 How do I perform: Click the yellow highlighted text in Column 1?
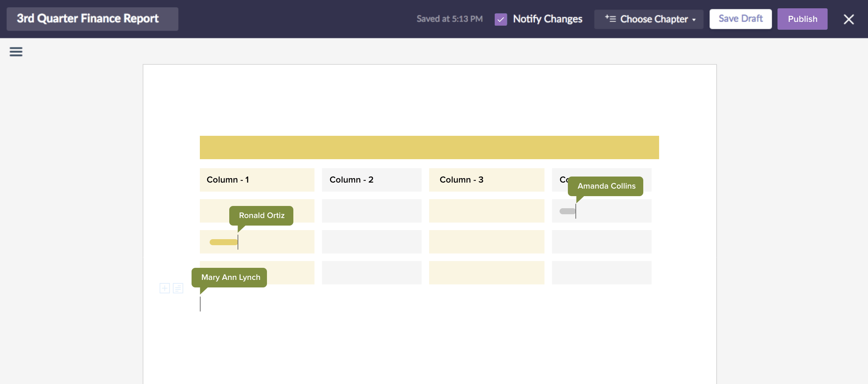[223, 242]
